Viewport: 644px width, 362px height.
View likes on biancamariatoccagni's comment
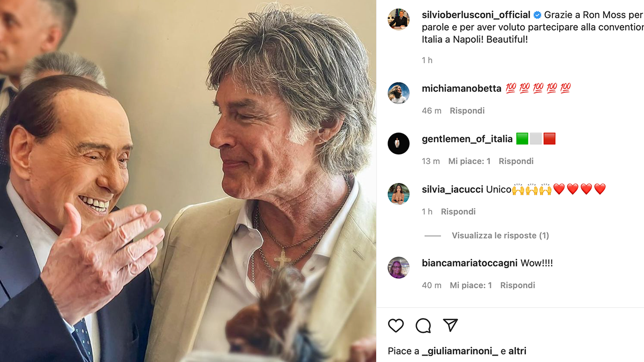coord(471,285)
